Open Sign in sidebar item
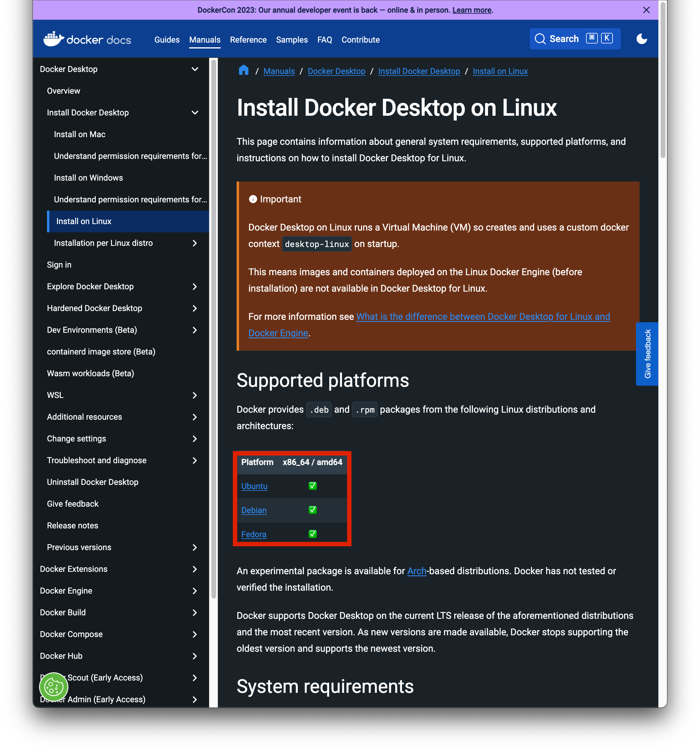Screen dimensions: 700x751 tap(59, 265)
